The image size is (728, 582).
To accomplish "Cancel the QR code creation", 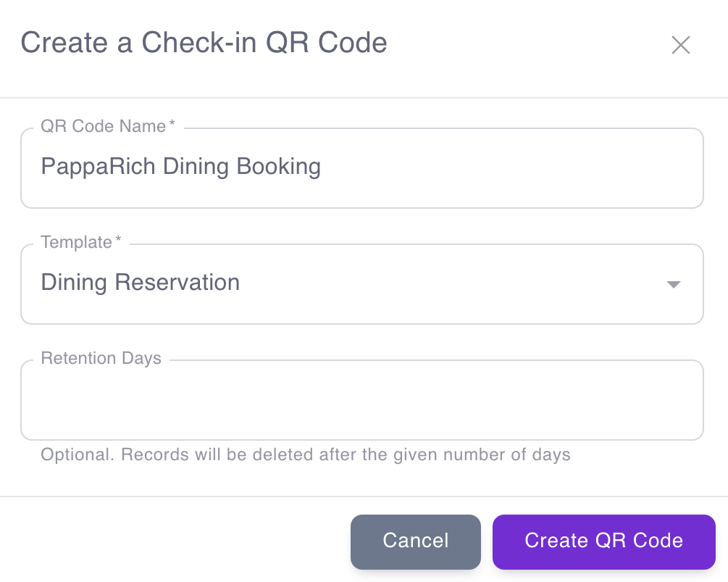I will (415, 541).
